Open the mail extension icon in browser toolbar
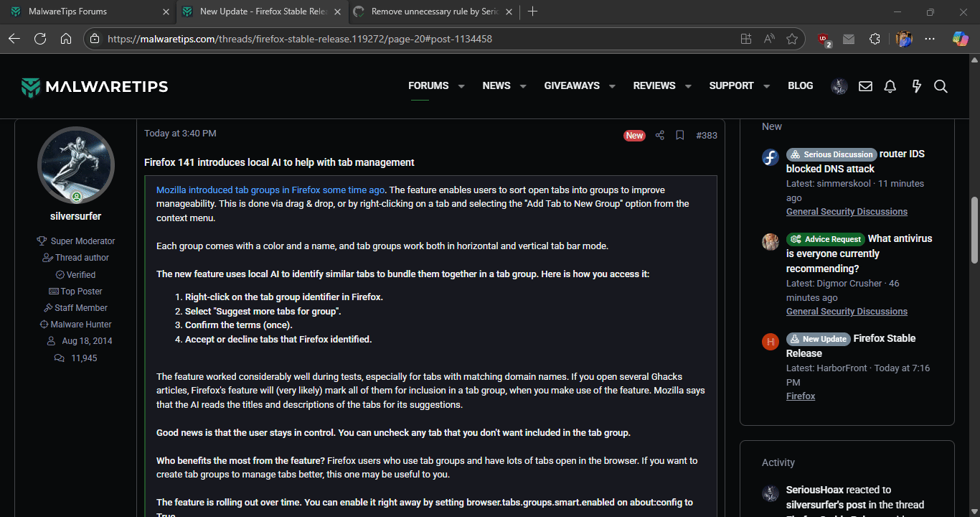 coord(849,39)
